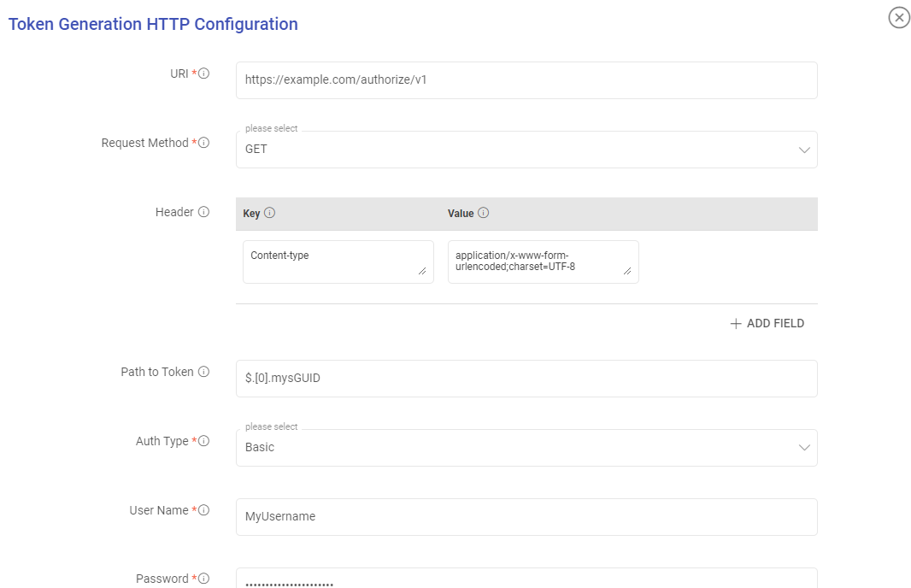Click the URI field label
The width and height of the screenshot is (911, 588).
click(179, 73)
